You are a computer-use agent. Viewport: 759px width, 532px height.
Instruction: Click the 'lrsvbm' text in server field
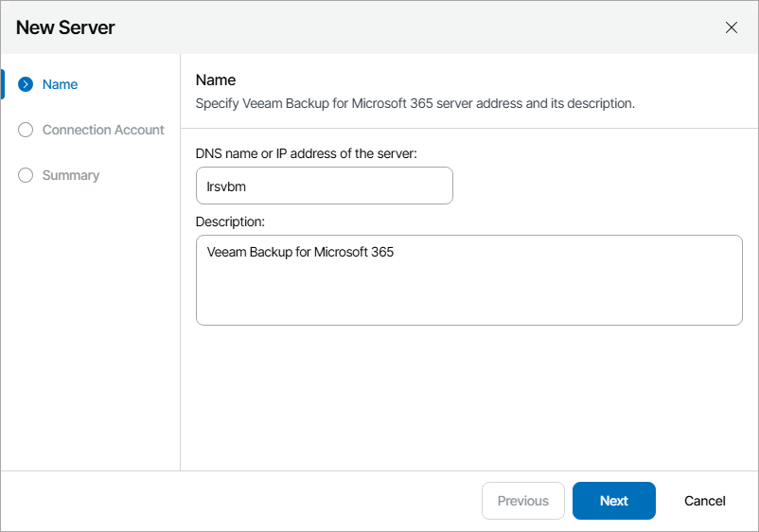point(226,186)
